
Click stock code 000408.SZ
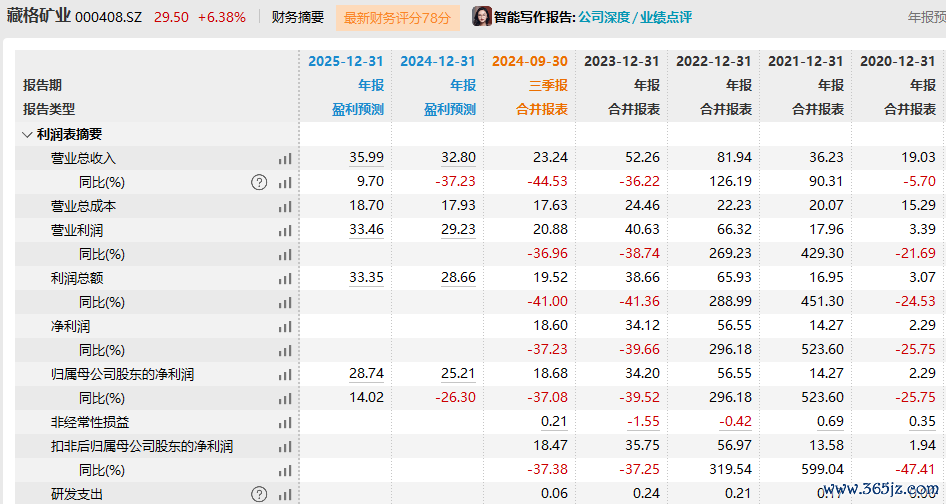tap(109, 17)
